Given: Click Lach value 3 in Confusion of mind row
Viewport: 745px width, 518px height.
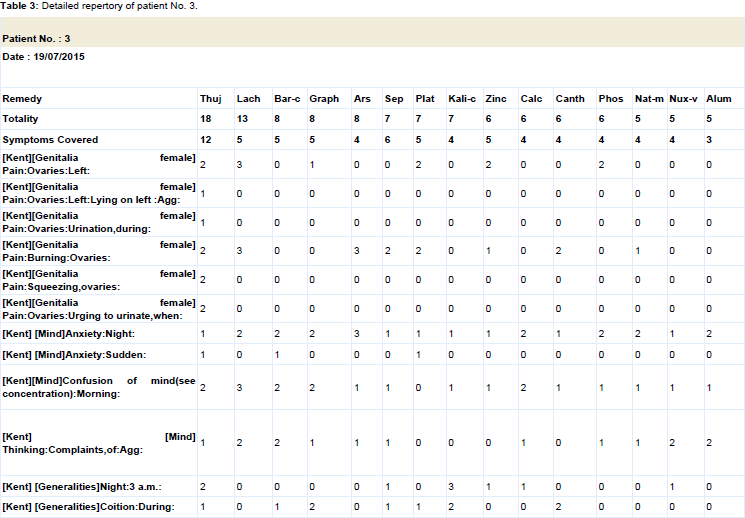Looking at the screenshot, I should tap(239, 388).
